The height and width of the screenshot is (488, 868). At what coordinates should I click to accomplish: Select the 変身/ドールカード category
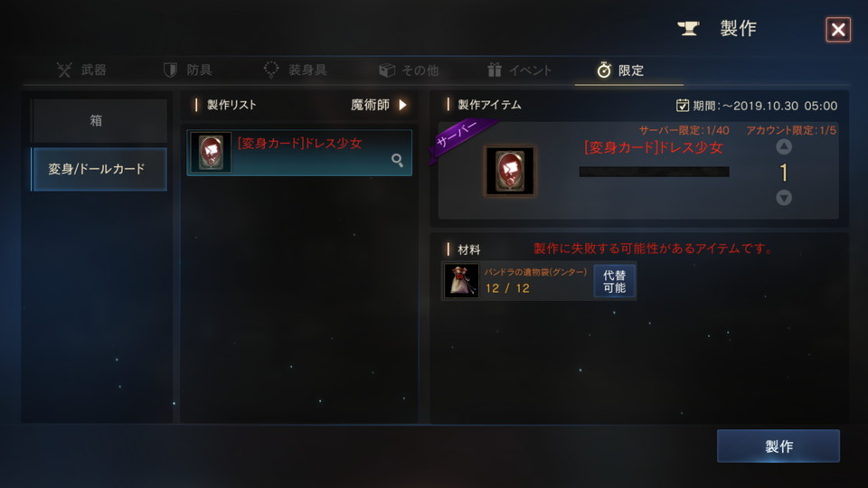pos(99,169)
